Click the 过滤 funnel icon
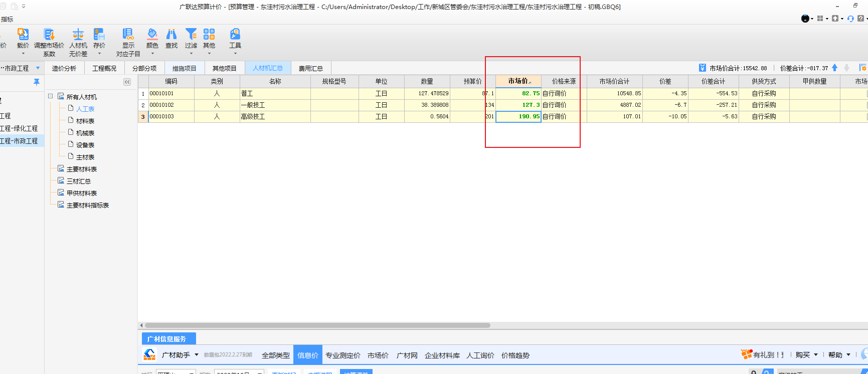Screen dimensions: 868x374 point(191,34)
